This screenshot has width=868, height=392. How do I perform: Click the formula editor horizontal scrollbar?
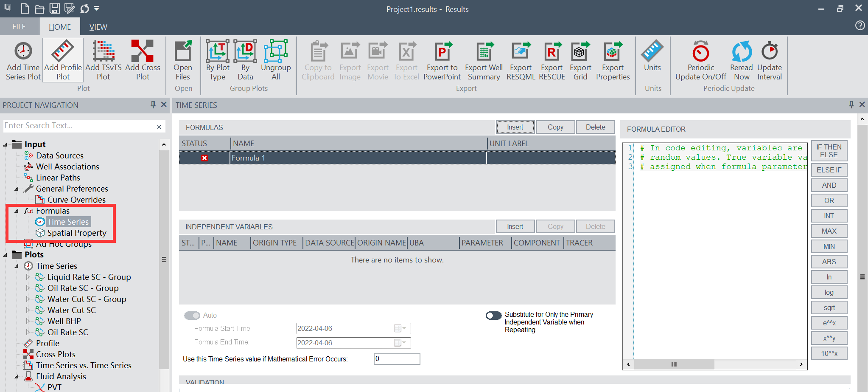(674, 364)
